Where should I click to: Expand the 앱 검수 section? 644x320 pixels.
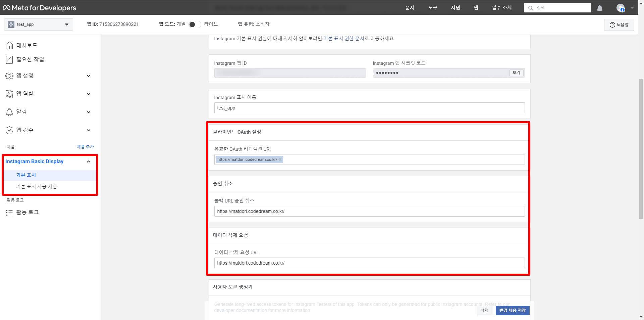(x=89, y=130)
